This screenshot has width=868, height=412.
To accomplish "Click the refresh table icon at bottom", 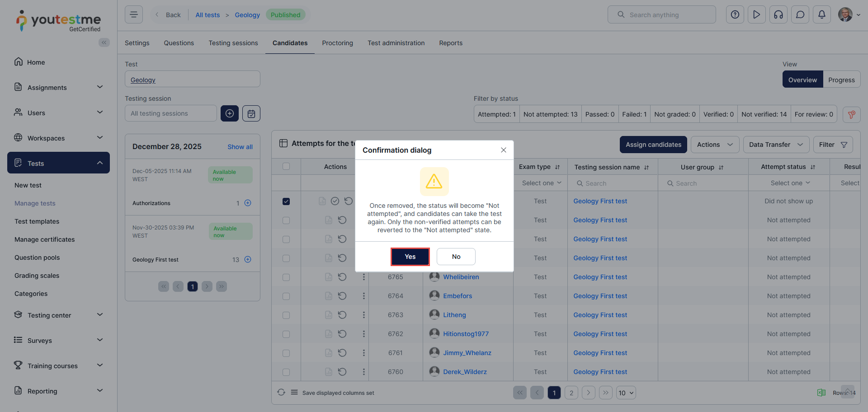I will 281,393.
